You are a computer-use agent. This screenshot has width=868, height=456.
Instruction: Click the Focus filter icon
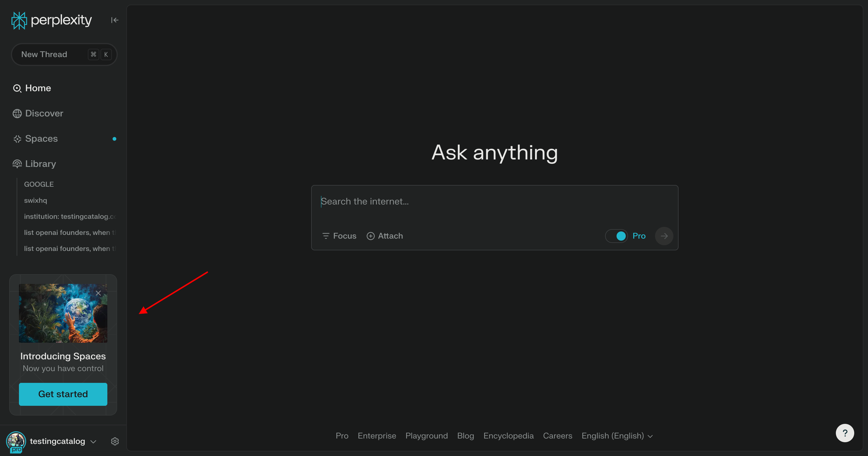click(x=325, y=236)
